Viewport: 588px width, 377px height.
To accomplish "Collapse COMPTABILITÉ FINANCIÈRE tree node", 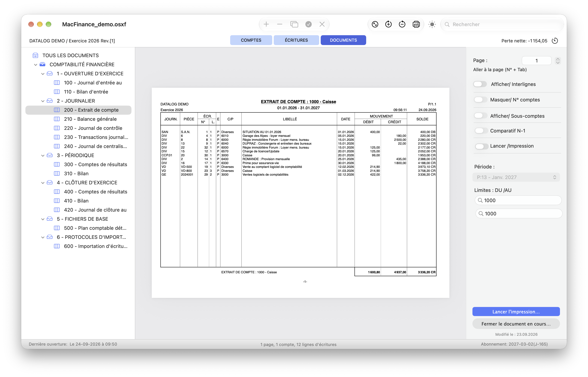I will pyautogui.click(x=36, y=65).
